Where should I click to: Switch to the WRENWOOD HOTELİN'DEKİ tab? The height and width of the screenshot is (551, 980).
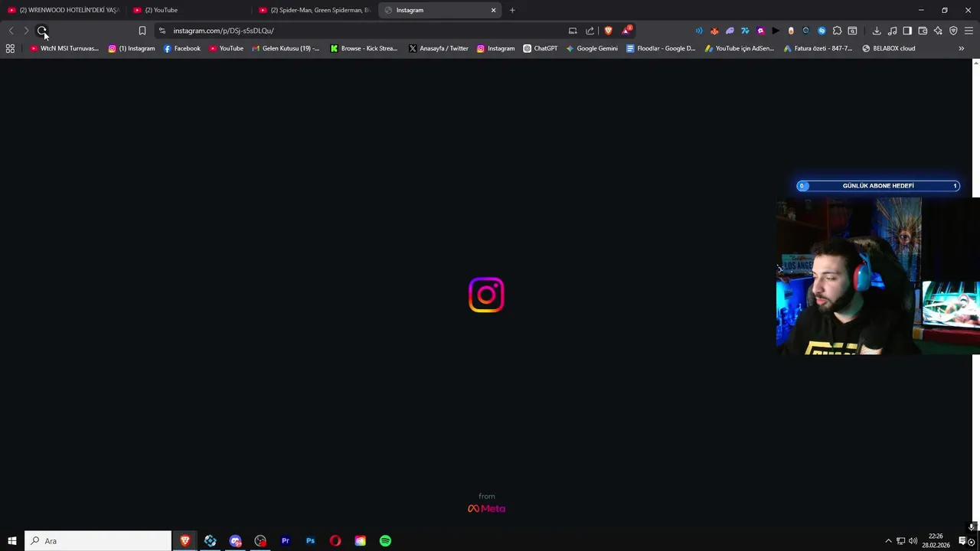(x=64, y=10)
